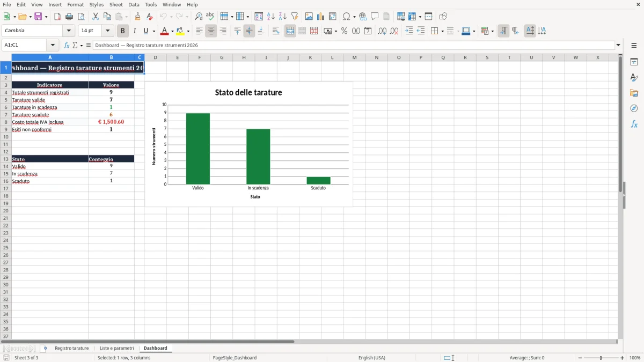Click the Sort Descending icon
Screen dimensions: 644x362
(x=283, y=17)
